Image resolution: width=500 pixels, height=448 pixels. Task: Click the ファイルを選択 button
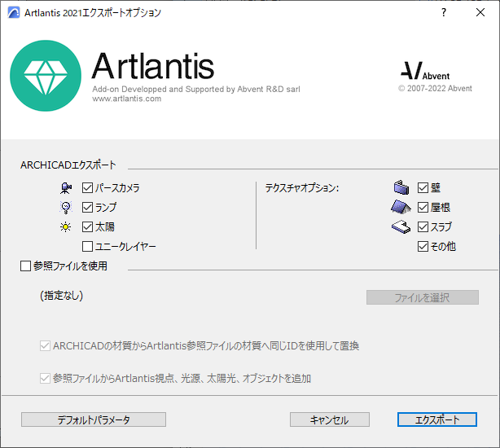click(x=423, y=297)
